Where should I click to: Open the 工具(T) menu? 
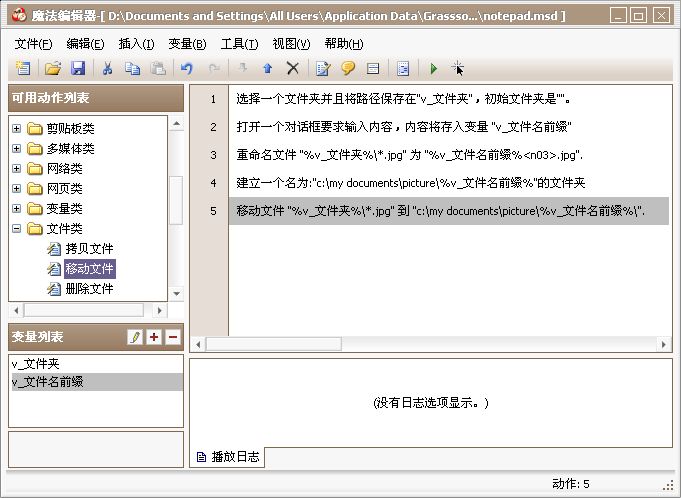pyautogui.click(x=239, y=44)
